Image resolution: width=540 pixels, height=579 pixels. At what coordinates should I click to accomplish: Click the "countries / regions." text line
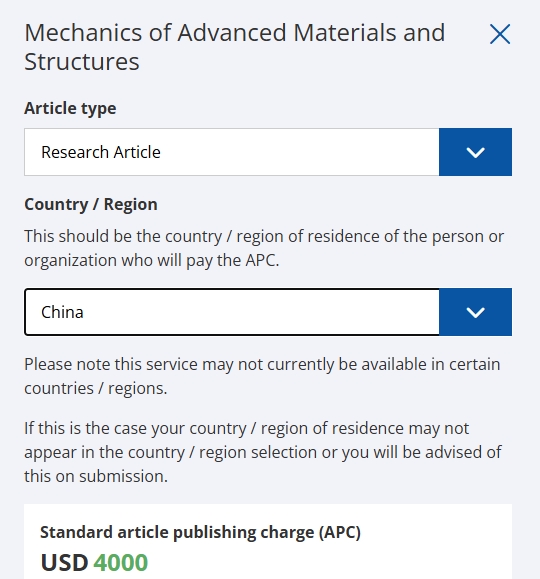pyautogui.click(x=96, y=388)
